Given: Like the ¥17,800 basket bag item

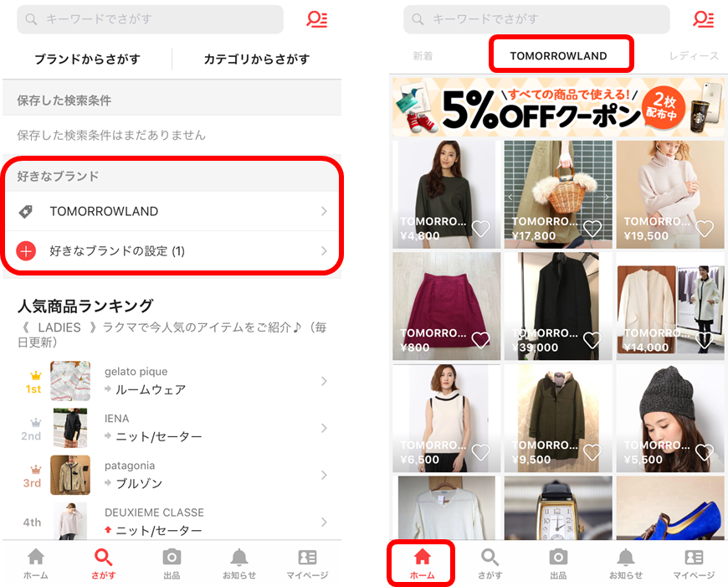Looking at the screenshot, I should [592, 229].
